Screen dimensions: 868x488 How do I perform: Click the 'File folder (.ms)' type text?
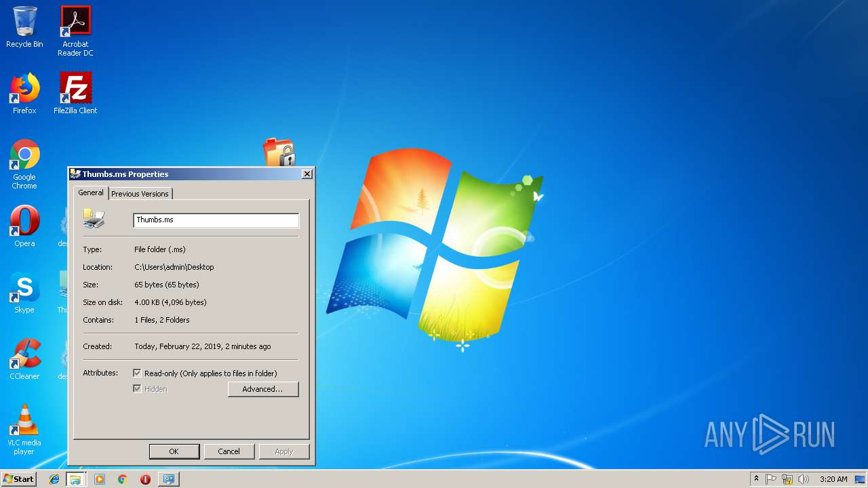(x=160, y=249)
